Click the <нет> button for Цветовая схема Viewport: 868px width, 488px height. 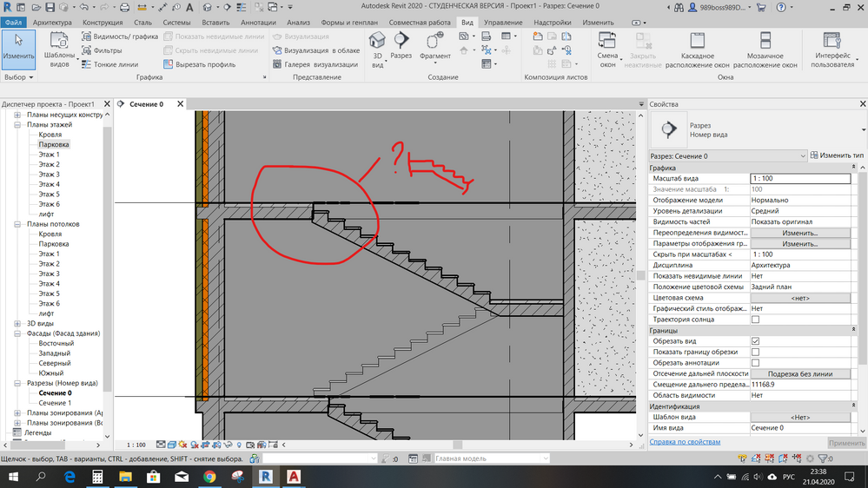click(x=800, y=298)
